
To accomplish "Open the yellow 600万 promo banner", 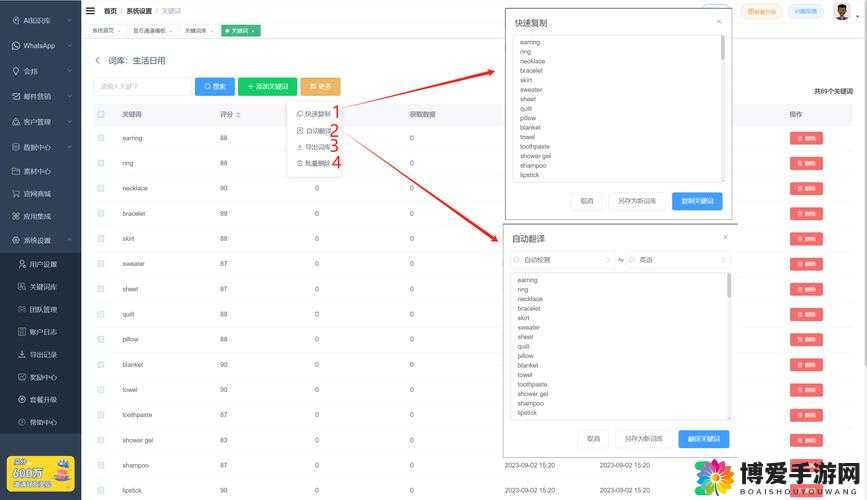I will tap(40, 473).
